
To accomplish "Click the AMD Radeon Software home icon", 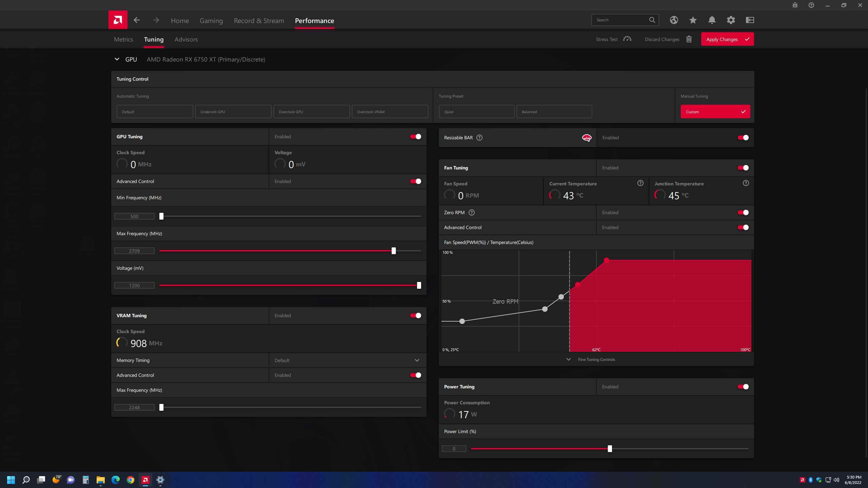I will [x=117, y=20].
